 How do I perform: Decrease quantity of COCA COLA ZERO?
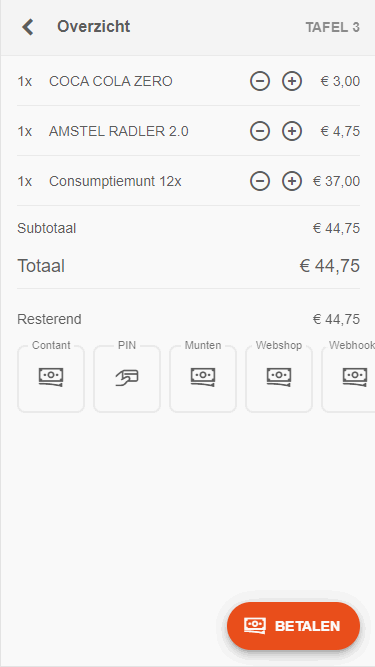click(x=260, y=81)
